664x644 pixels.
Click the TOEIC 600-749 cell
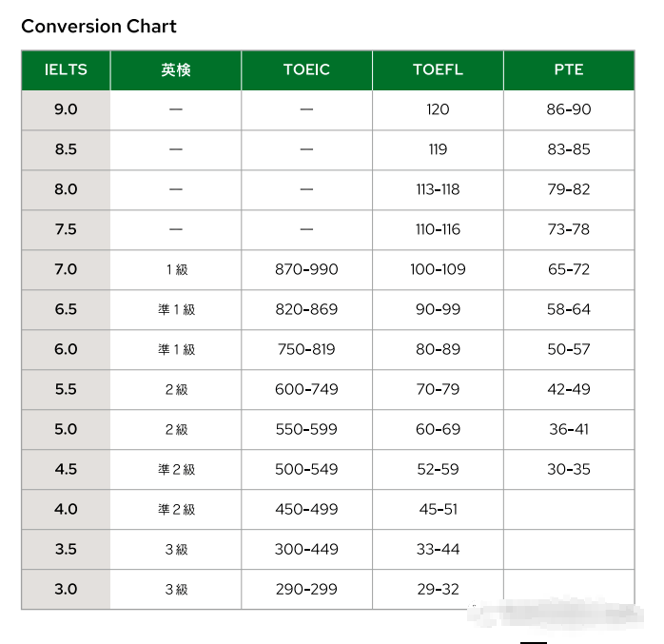coord(306,389)
